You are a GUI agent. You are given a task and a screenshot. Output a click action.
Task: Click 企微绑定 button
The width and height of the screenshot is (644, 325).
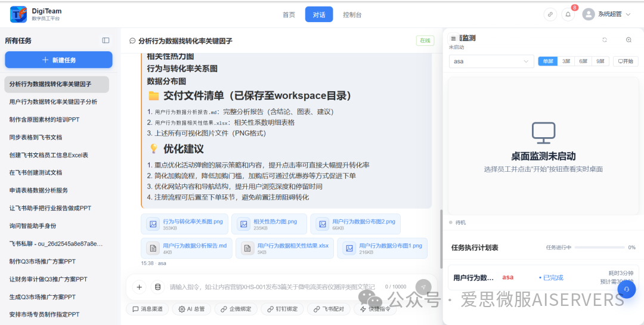coord(236,309)
